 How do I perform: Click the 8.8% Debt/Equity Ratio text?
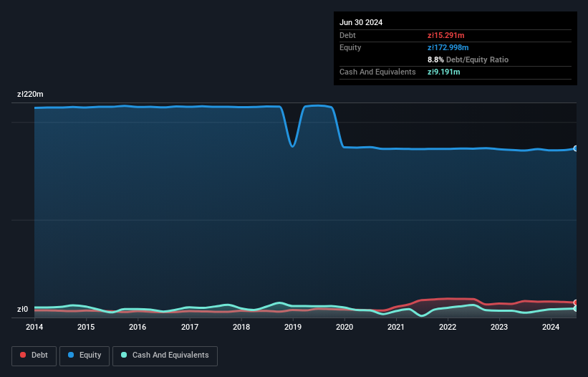click(468, 59)
